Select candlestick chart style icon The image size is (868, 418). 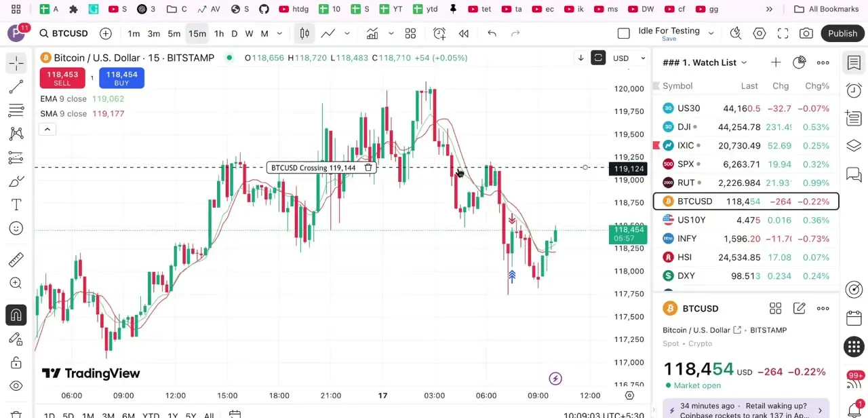click(304, 33)
